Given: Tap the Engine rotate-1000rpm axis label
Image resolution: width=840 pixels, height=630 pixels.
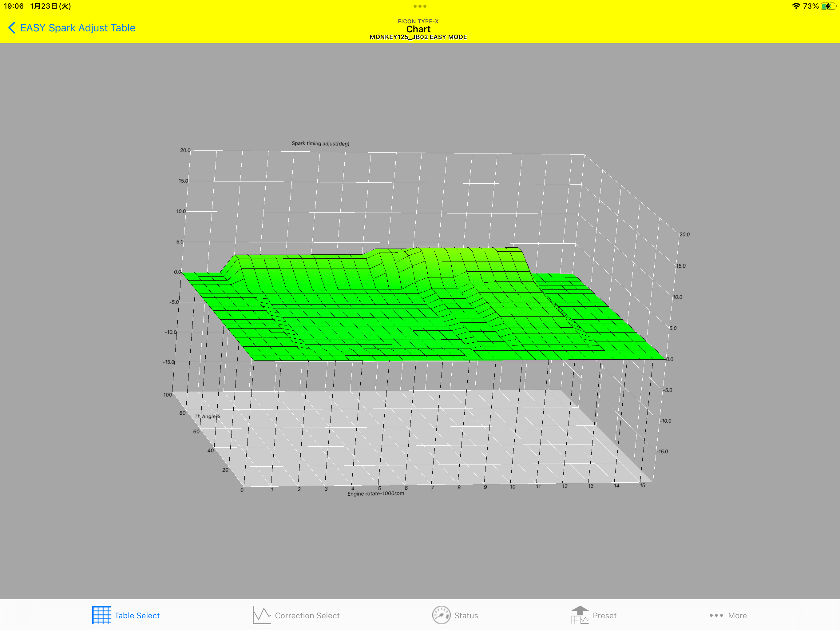Looking at the screenshot, I should [375, 493].
